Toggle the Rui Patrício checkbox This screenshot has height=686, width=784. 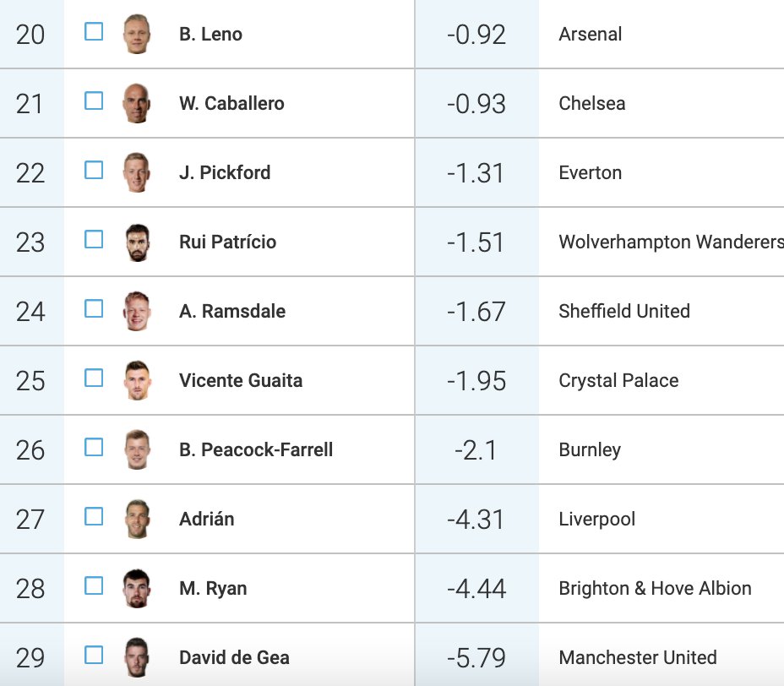(x=94, y=239)
